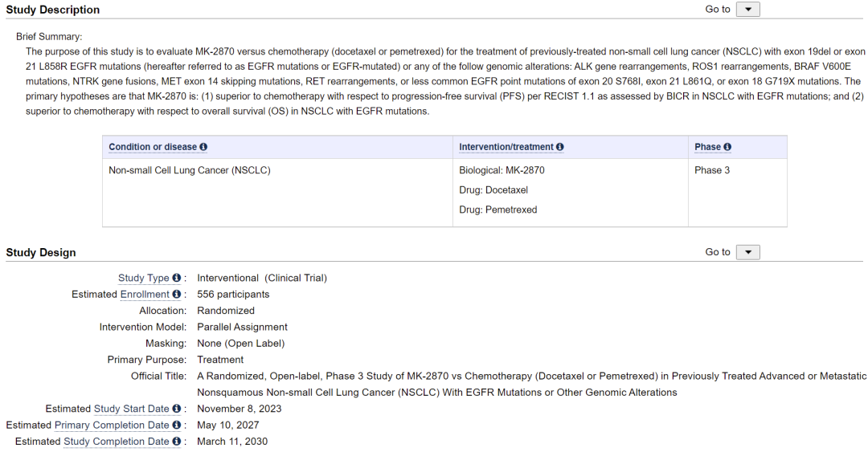Click info icon beside Intervention/treatment header
Image resolution: width=868 pixels, height=452 pixels.
[560, 147]
